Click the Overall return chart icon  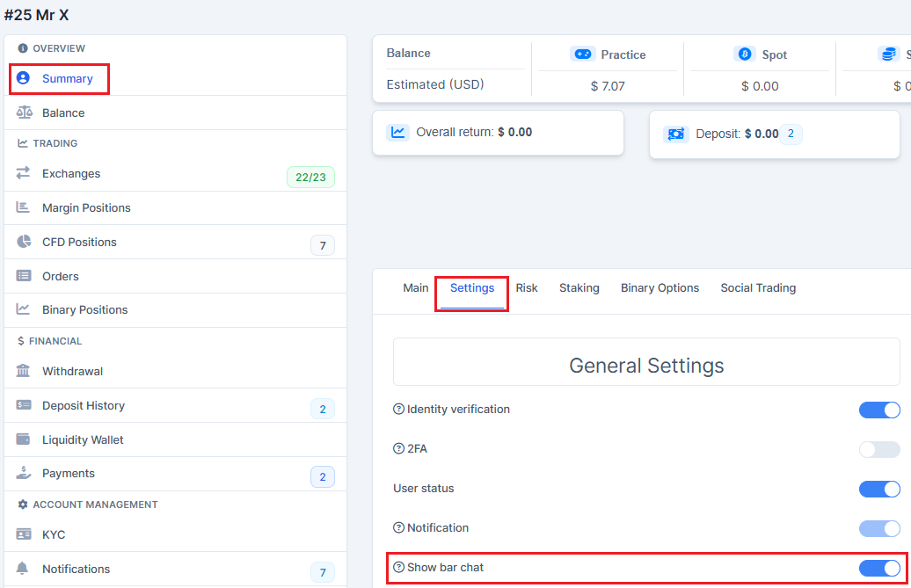pos(398,133)
